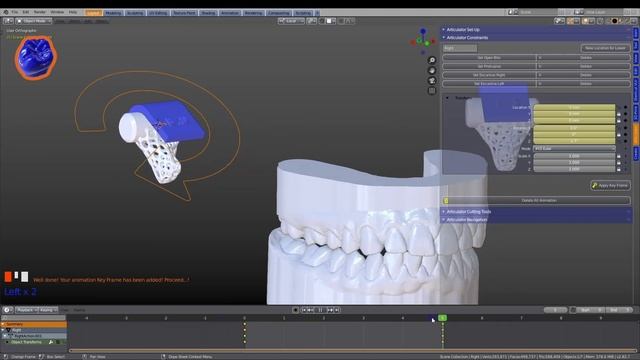Click the Apply Key Frame button
Image resolution: width=640 pixels, height=360 pixels.
point(610,185)
